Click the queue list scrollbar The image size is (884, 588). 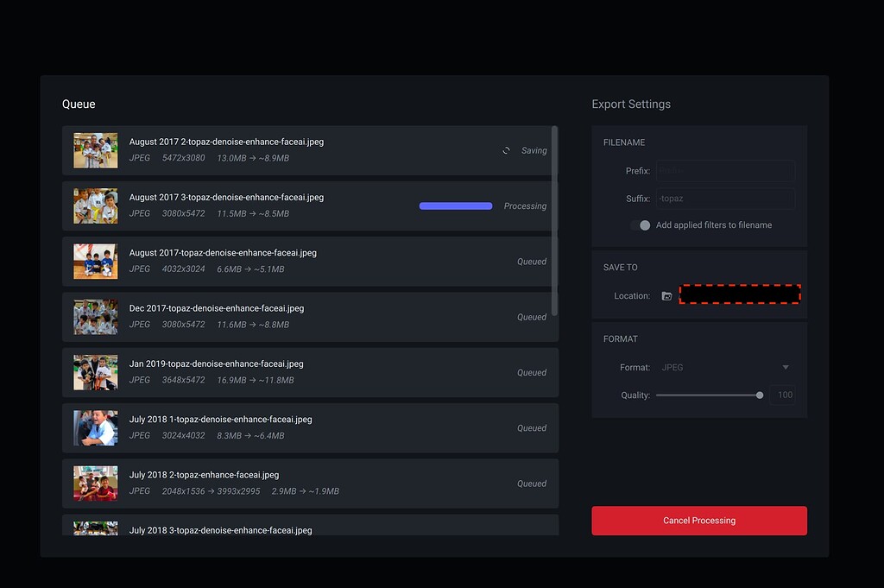point(554,221)
